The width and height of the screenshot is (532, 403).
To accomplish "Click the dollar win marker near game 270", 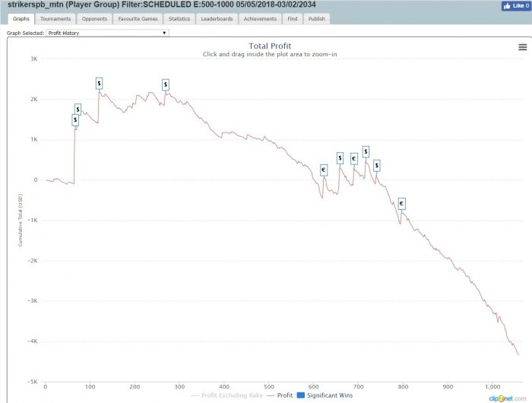I will tap(166, 84).
